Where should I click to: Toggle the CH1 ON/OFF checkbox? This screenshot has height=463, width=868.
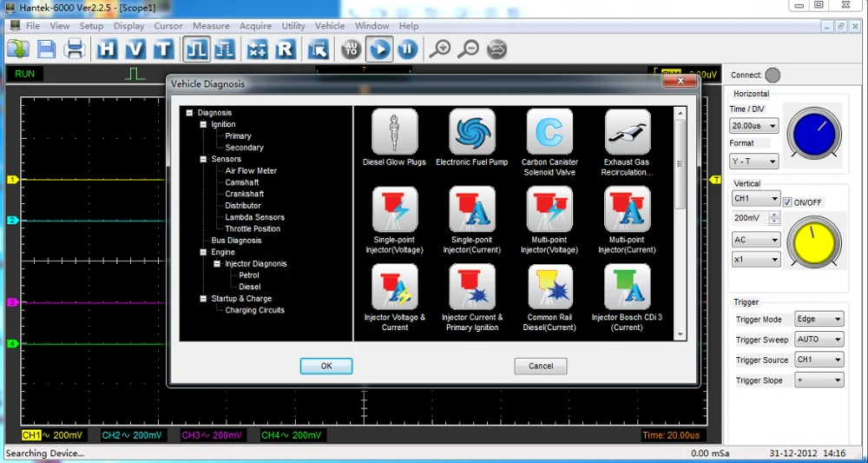[787, 202]
